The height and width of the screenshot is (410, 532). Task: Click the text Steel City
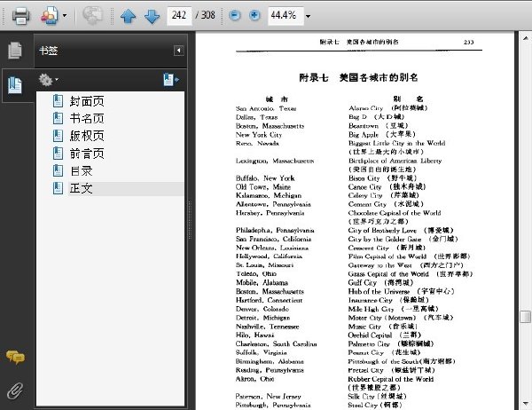(363, 405)
